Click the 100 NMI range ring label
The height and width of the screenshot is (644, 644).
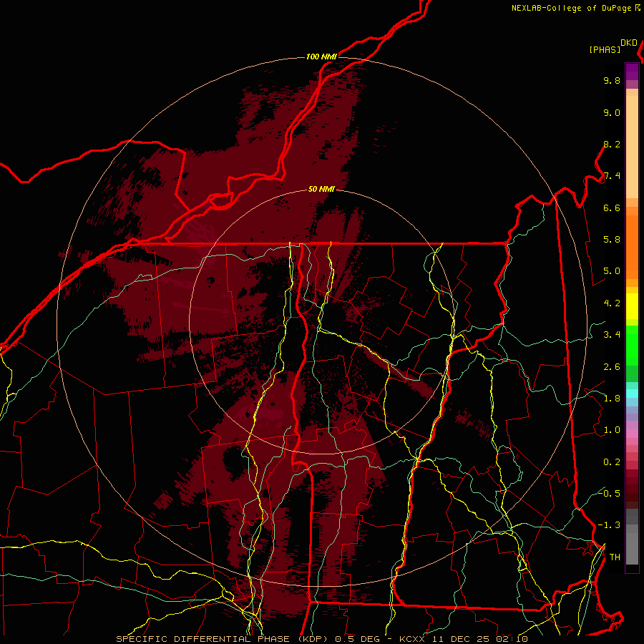coord(321,57)
